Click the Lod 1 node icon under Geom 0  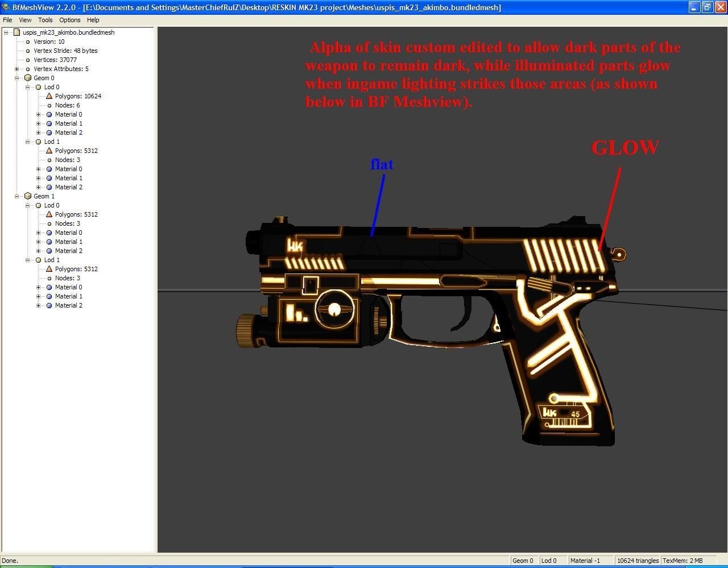(38, 142)
